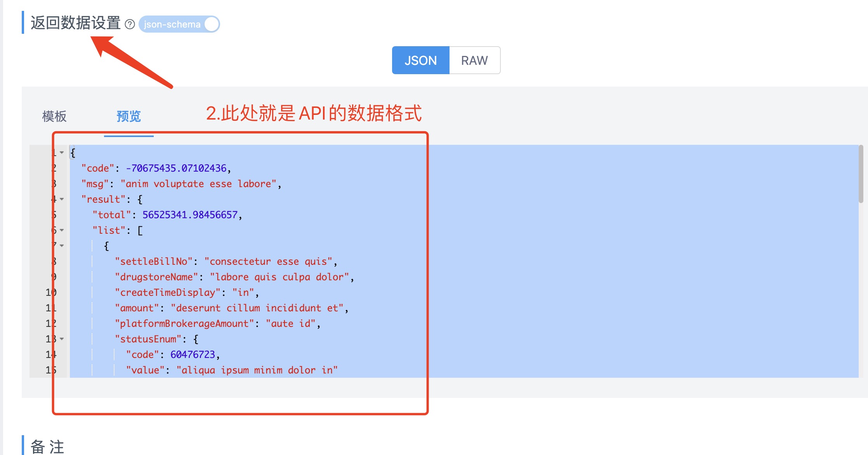Image resolution: width=868 pixels, height=455 pixels.
Task: Click the string "aute id"
Action: pyautogui.click(x=291, y=323)
